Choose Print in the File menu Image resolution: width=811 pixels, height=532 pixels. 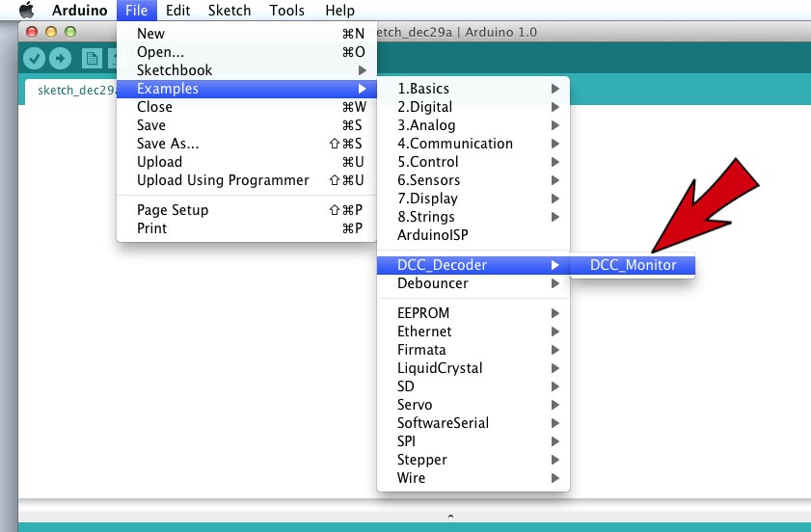coord(247,228)
